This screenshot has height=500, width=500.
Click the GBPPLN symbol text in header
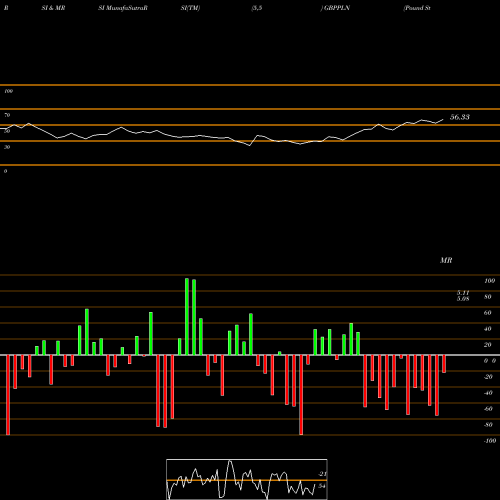click(337, 8)
